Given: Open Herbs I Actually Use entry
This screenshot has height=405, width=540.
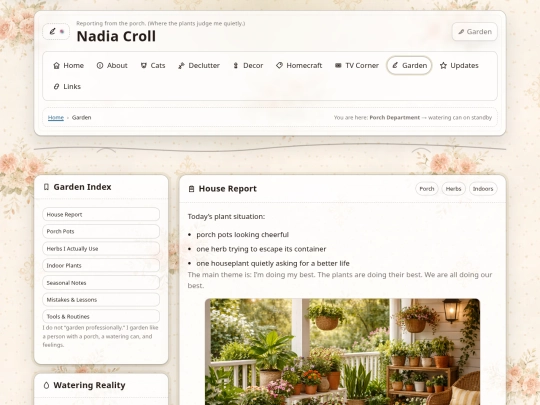Looking at the screenshot, I should [x=101, y=248].
